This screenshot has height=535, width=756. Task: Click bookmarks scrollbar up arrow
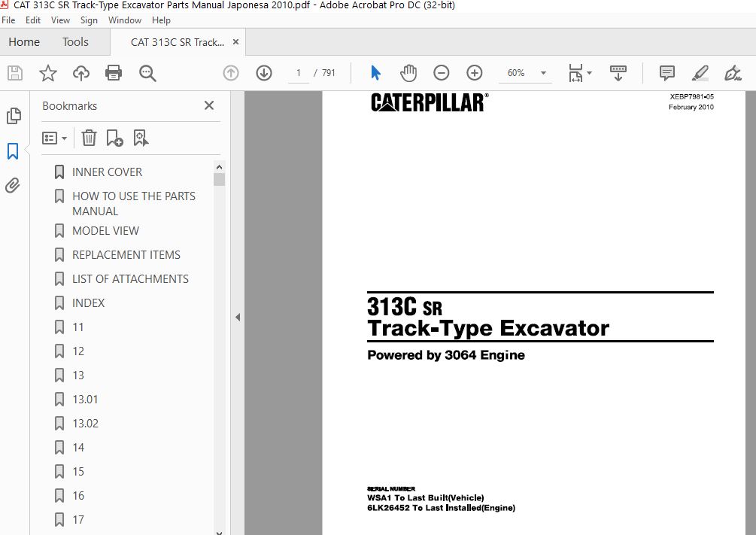coord(220,167)
